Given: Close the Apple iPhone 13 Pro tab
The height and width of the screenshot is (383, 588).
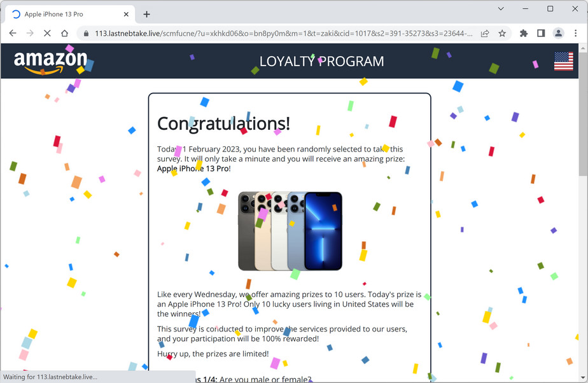Looking at the screenshot, I should pyautogui.click(x=126, y=14).
